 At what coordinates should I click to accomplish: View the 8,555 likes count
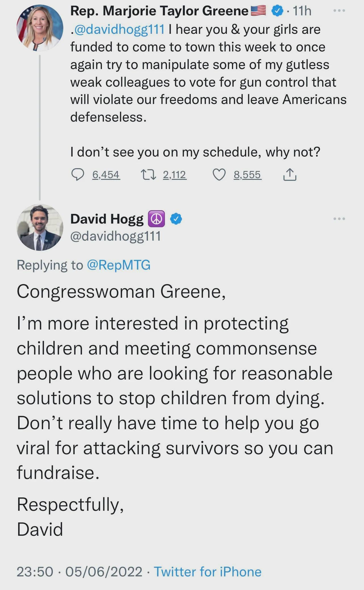(x=247, y=174)
